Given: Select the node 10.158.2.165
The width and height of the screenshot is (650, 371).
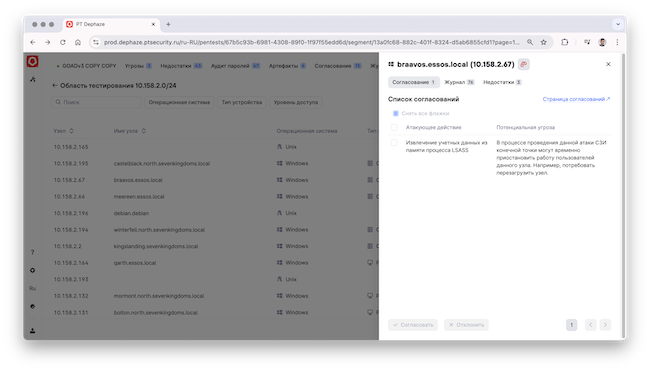Looking at the screenshot, I should pos(71,147).
